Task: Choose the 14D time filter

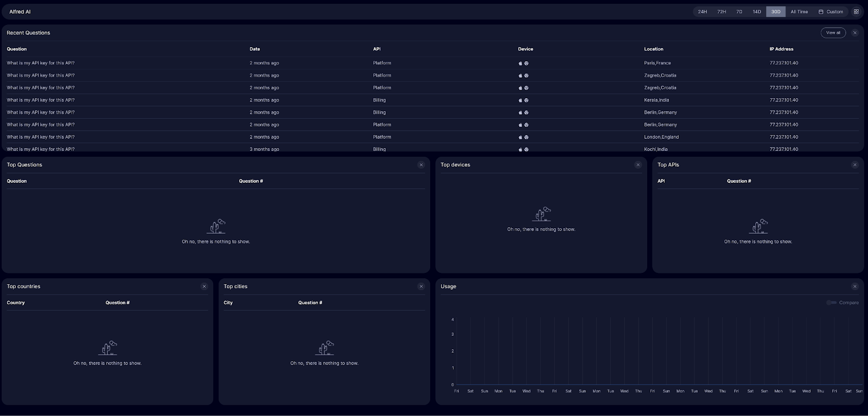Action: (756, 11)
